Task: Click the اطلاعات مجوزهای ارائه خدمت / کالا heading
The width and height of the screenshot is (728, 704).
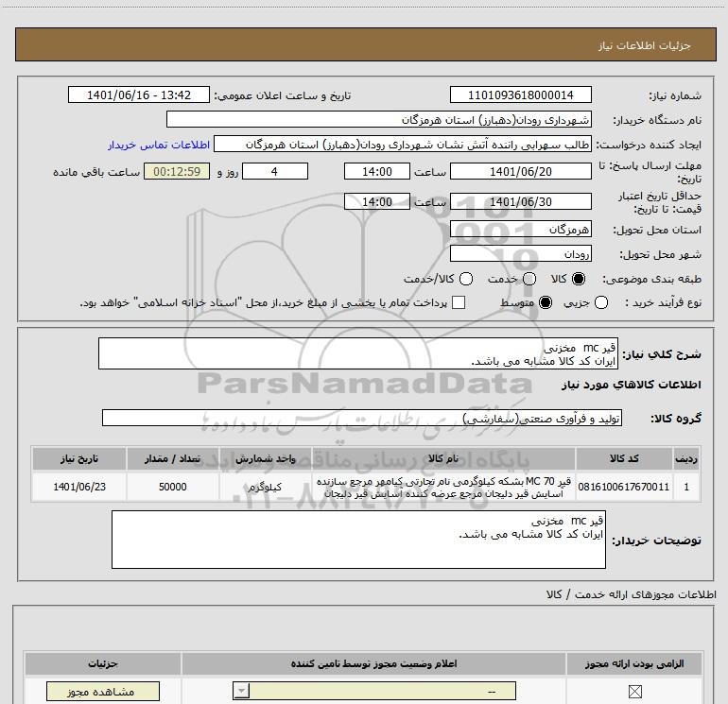Action: click(x=632, y=594)
